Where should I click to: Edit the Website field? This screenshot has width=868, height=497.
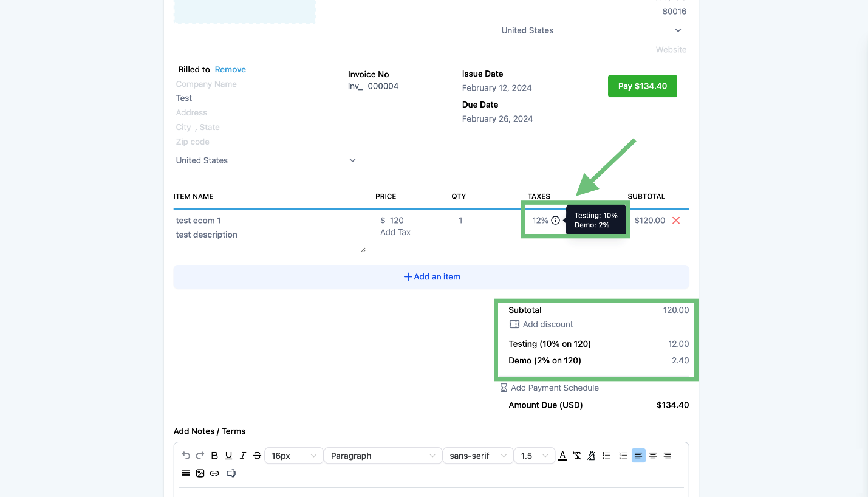coord(671,50)
